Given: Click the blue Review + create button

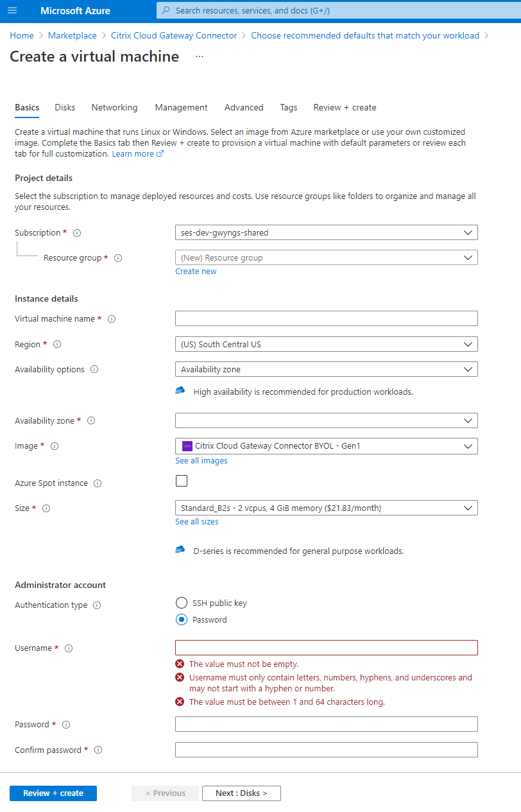Looking at the screenshot, I should point(53,793).
